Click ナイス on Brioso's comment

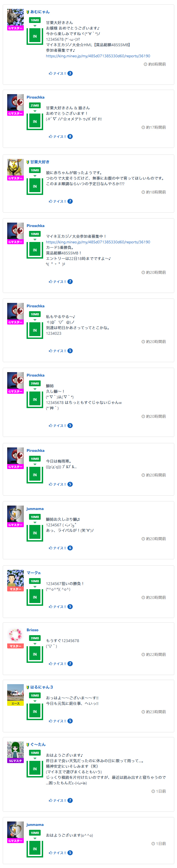[58, 663]
